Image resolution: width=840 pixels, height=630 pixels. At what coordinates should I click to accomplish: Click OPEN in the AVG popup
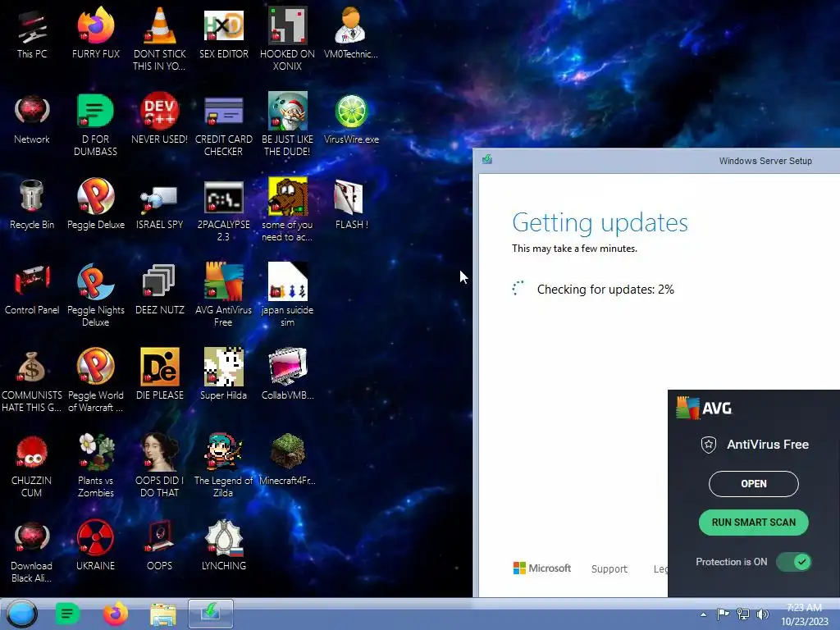tap(753, 484)
